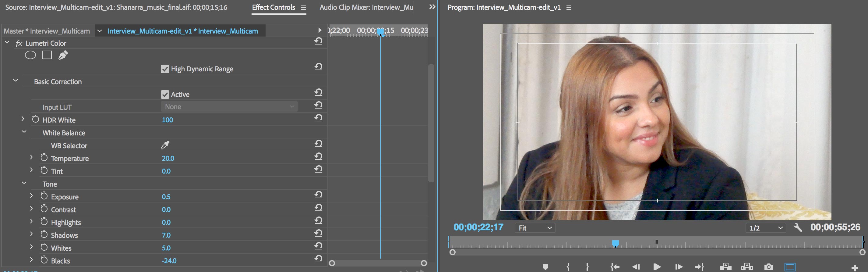Click the Exposure value 0.5

166,197
